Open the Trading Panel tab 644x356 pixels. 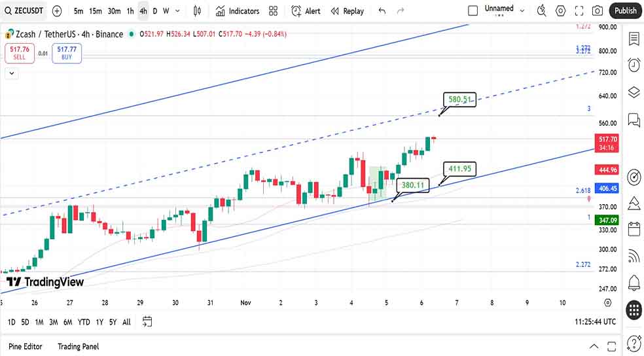[x=78, y=346]
